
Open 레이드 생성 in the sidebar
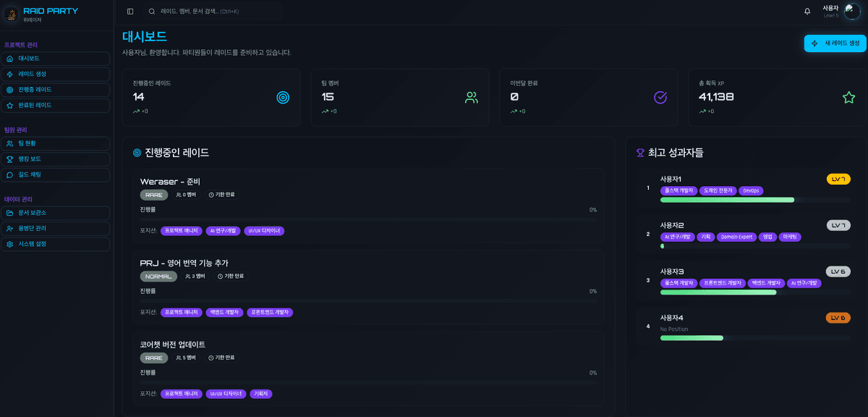point(56,74)
